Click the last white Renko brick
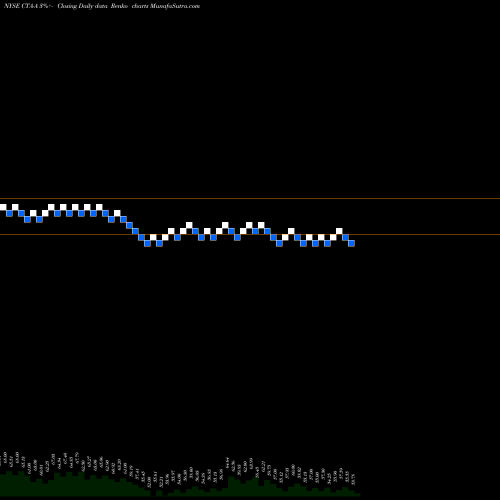This screenshot has height=500, width=500. pos(339,231)
